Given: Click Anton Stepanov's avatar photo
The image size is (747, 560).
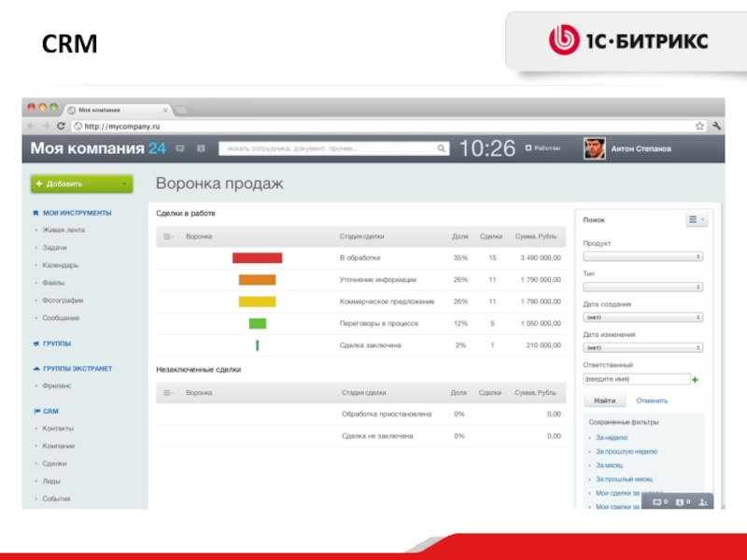Looking at the screenshot, I should pyautogui.click(x=595, y=148).
